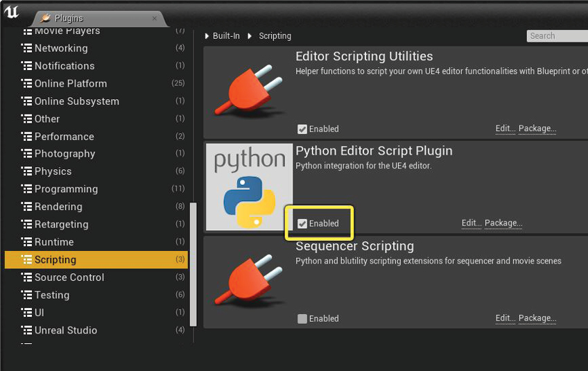Click the Sequencer Scripting plug icon
The width and height of the screenshot is (588, 371).
[x=249, y=280]
